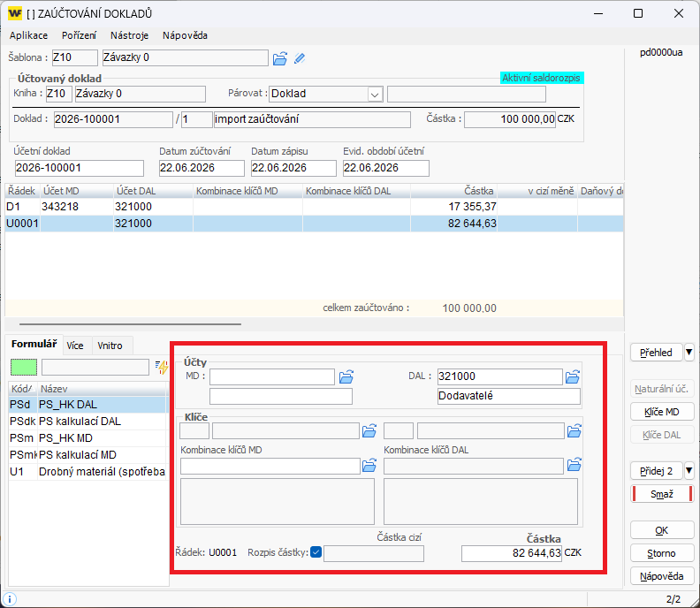
Task: Click the Účetní doklad field 2026-100001
Action: pyautogui.click(x=79, y=168)
